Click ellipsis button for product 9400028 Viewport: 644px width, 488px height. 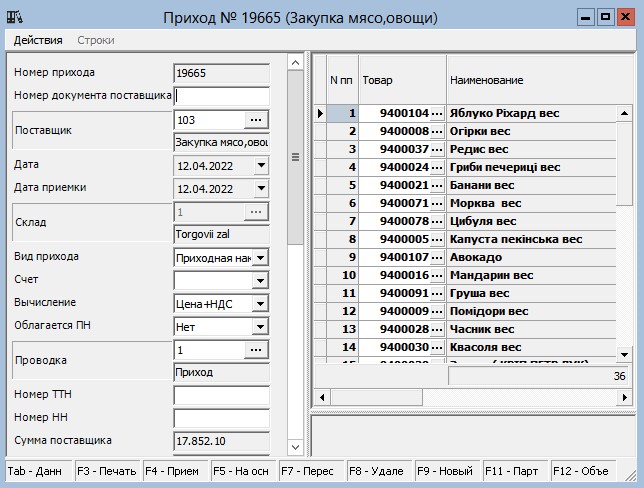pyautogui.click(x=437, y=330)
